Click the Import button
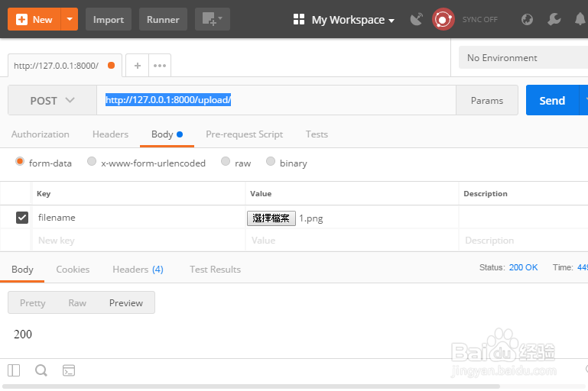 [x=109, y=20]
